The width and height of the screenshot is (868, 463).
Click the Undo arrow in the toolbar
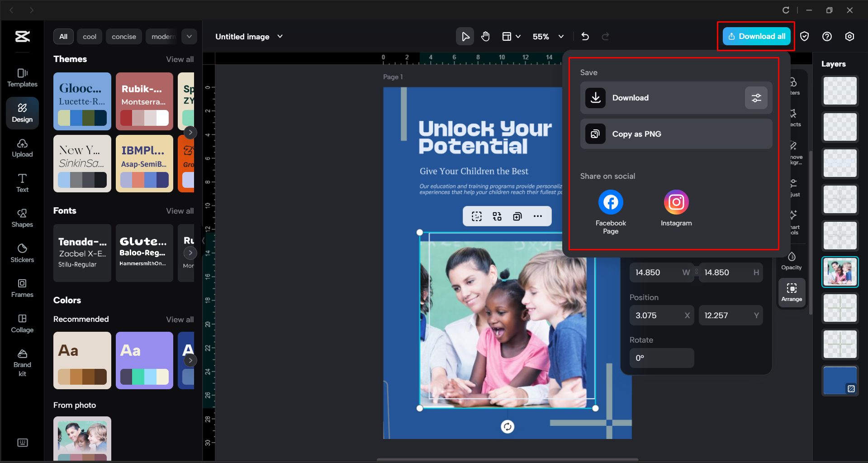pyautogui.click(x=585, y=36)
